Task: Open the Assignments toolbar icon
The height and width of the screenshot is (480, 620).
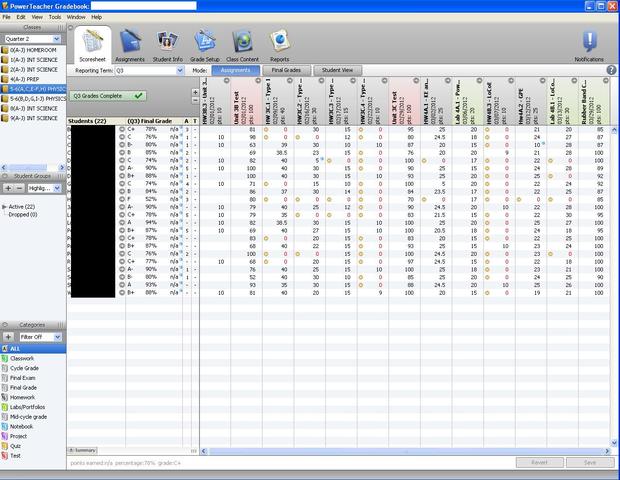Action: click(130, 45)
